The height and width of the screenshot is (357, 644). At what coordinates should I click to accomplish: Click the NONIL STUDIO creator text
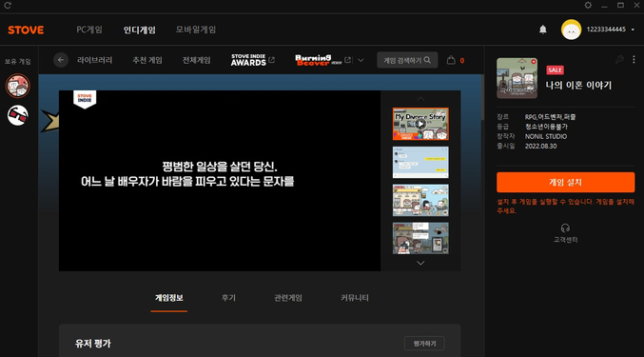point(546,136)
